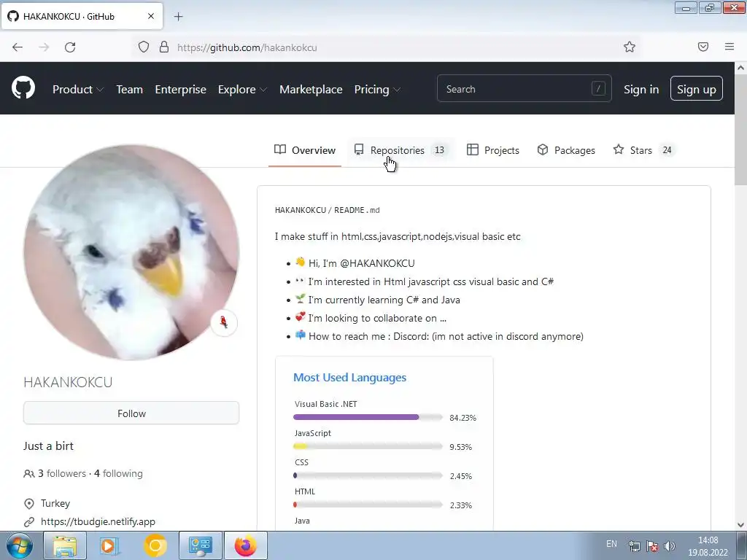This screenshot has width=747, height=560.
Task: Switch to the Repositories tab
Action: (x=400, y=150)
